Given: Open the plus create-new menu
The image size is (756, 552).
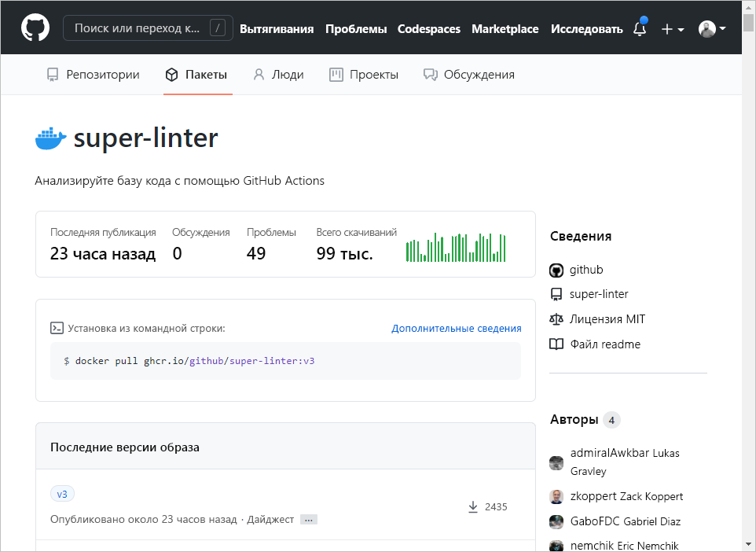Looking at the screenshot, I should [x=672, y=29].
